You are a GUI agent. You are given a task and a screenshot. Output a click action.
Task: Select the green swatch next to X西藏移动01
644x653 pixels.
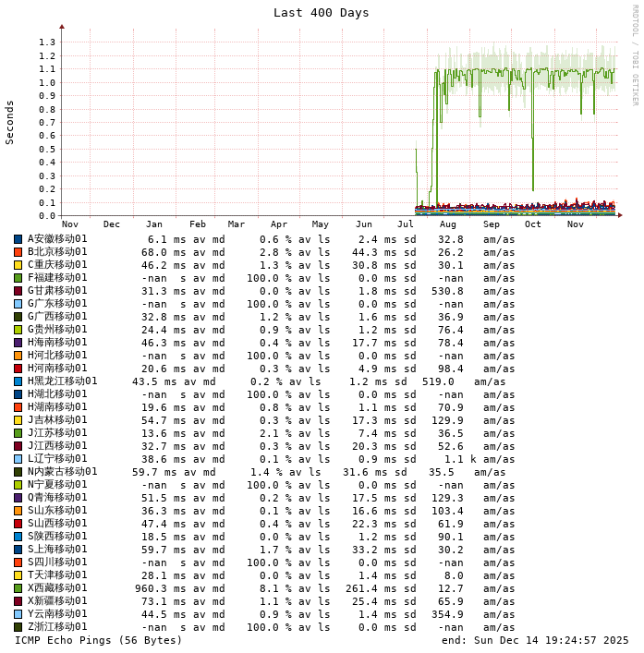(x=18, y=588)
